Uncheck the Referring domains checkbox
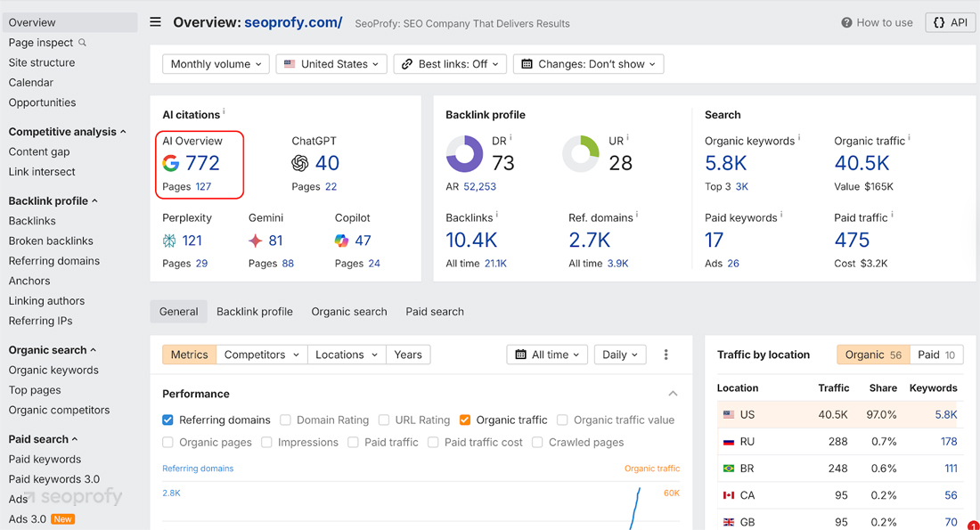The image size is (980, 530). pyautogui.click(x=167, y=420)
